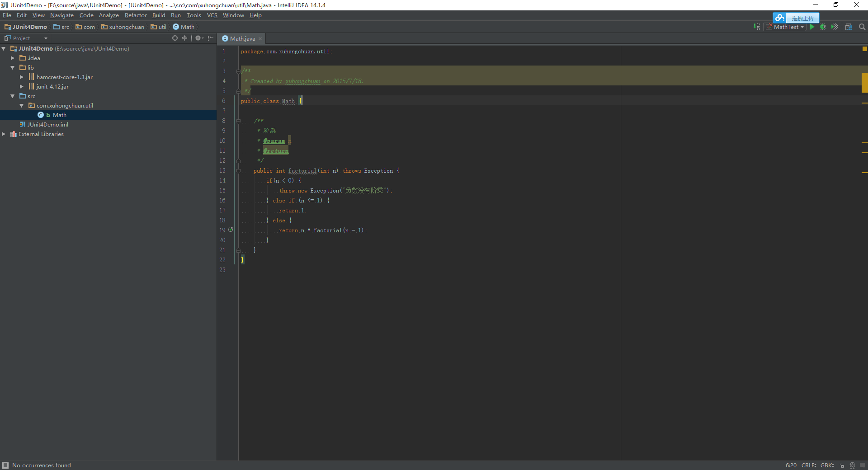Click the orange warning stripe marker on scrollbar
The height and width of the screenshot is (470, 868).
865,83
